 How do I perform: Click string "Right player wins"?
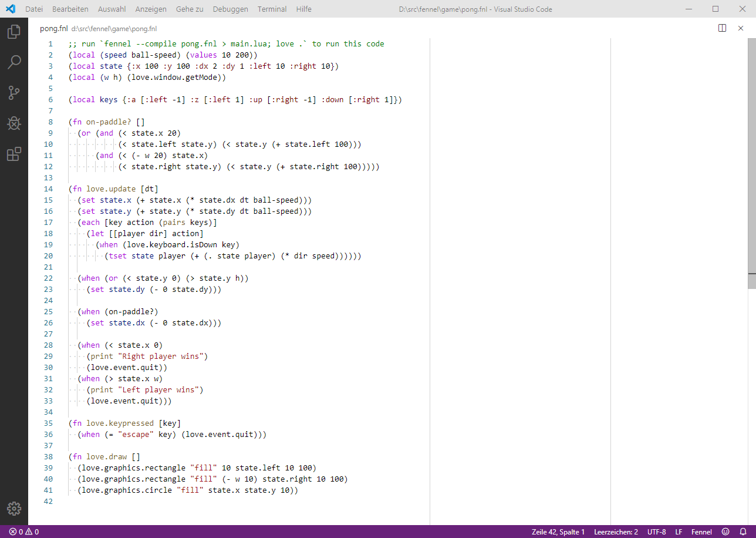161,356
